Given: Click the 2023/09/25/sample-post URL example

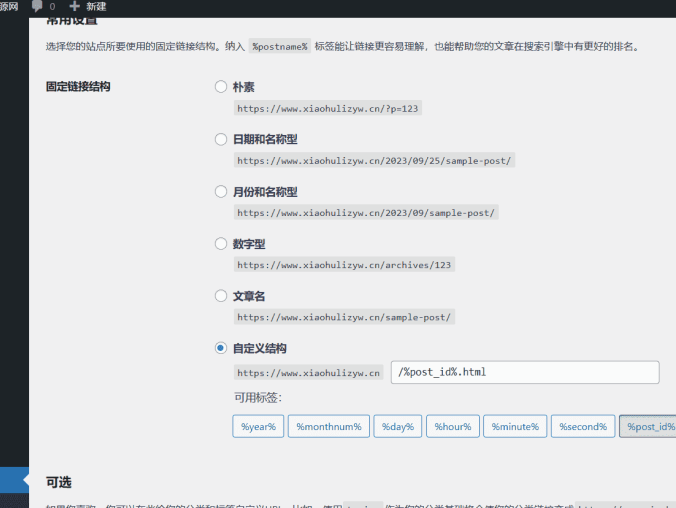Looking at the screenshot, I should 374,160.
